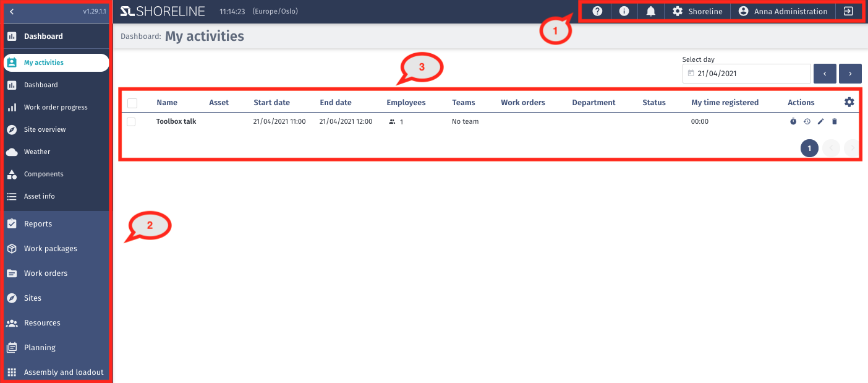Go to previous day button
The width and height of the screenshot is (868, 383).
tap(825, 73)
